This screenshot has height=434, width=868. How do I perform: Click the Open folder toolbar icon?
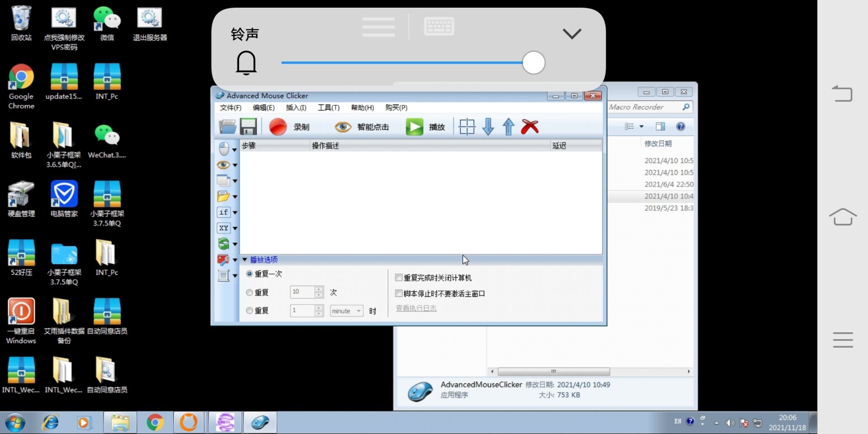click(227, 127)
